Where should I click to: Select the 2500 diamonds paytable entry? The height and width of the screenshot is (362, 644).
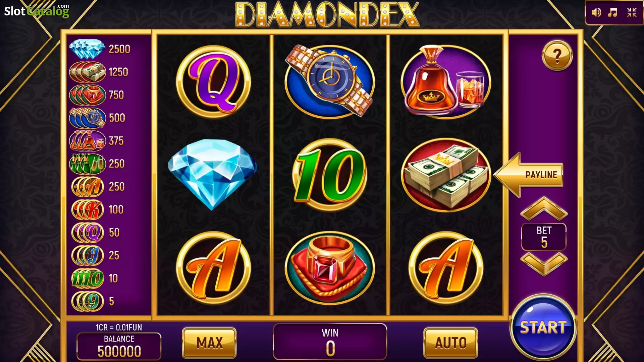point(100,49)
